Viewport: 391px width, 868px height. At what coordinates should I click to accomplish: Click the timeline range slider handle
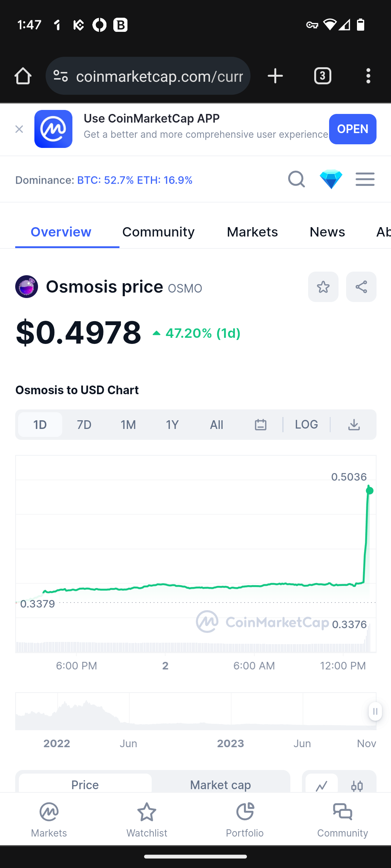click(x=375, y=711)
